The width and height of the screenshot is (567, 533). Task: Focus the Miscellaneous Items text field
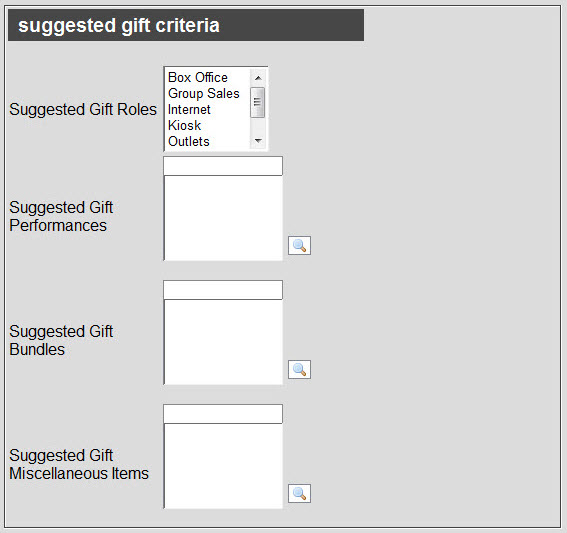click(x=223, y=414)
